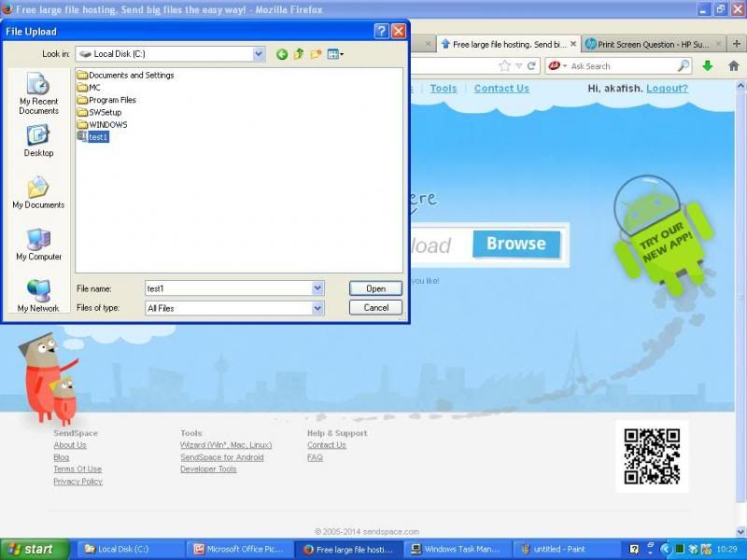747x560 pixels.
Task: Go up one folder level icon
Action: click(299, 54)
